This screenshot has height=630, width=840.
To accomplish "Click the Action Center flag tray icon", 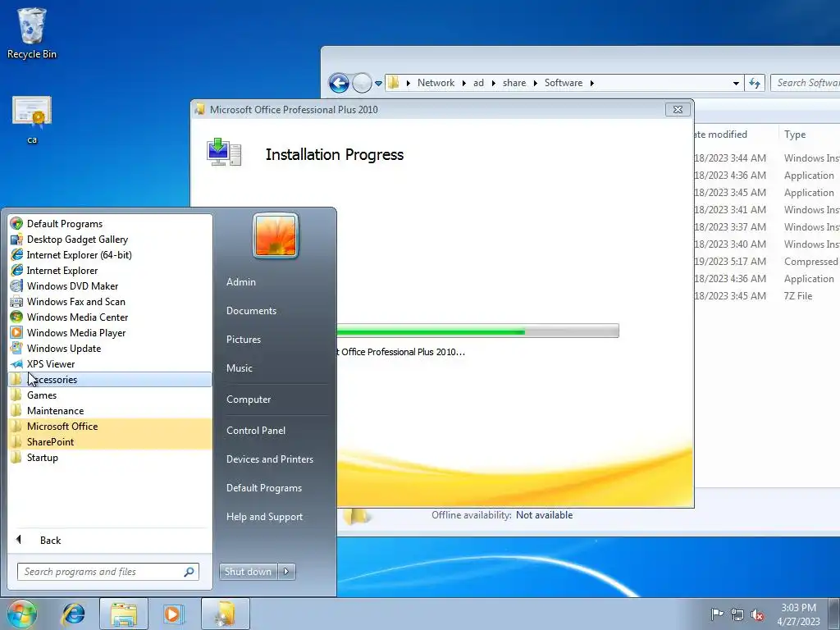I will (717, 614).
